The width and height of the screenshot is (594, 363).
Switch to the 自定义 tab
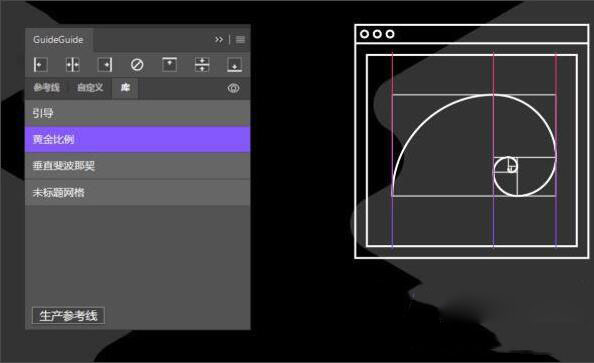tap(90, 88)
